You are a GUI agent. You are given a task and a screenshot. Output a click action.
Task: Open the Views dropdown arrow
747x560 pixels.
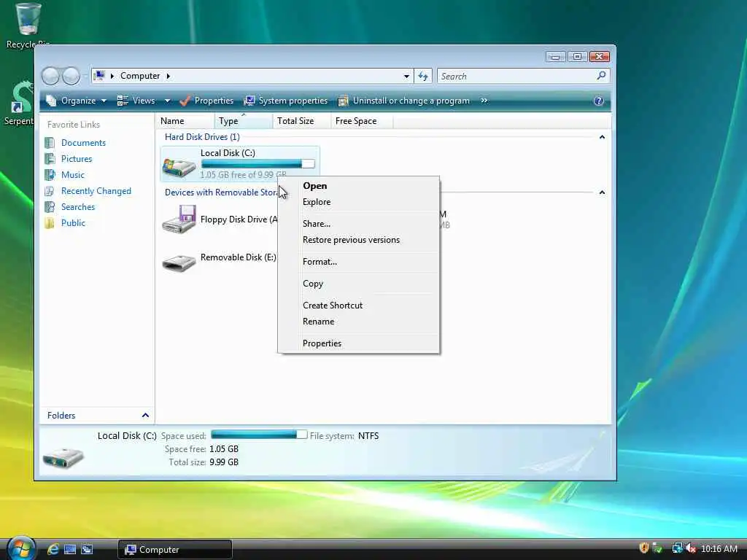click(x=167, y=101)
